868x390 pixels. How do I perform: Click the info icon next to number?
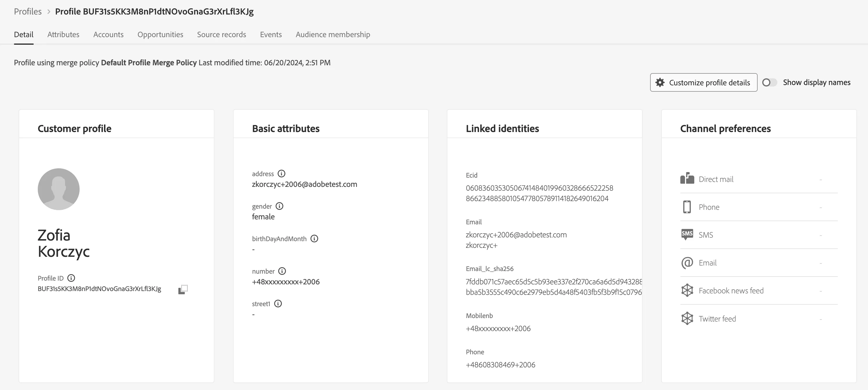(x=282, y=271)
